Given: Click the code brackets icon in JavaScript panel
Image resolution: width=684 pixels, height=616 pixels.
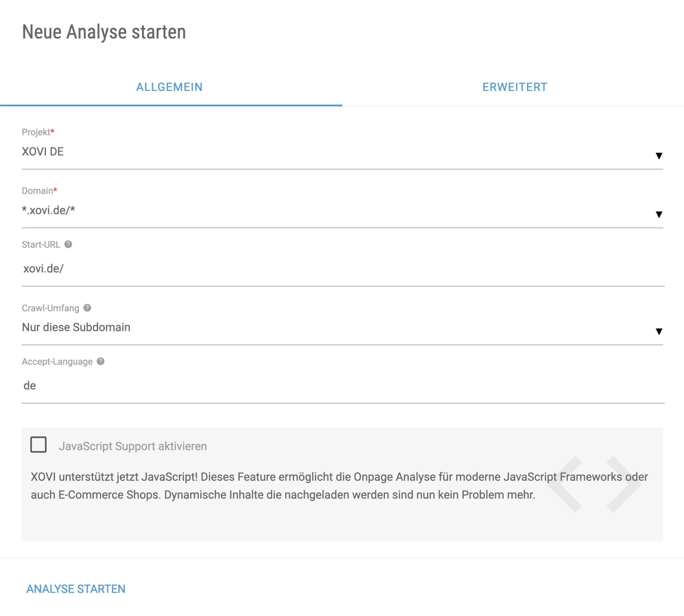Looking at the screenshot, I should (x=594, y=484).
